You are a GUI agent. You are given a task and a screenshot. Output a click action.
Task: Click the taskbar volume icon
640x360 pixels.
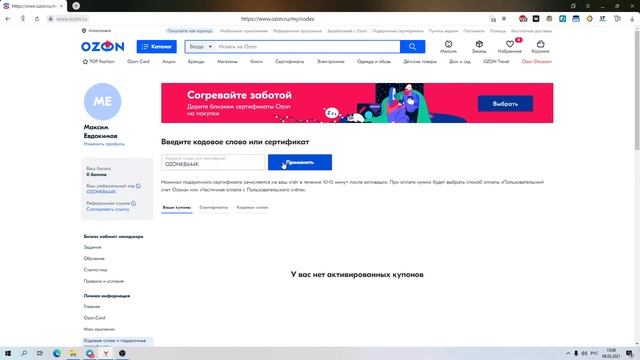[x=584, y=353]
